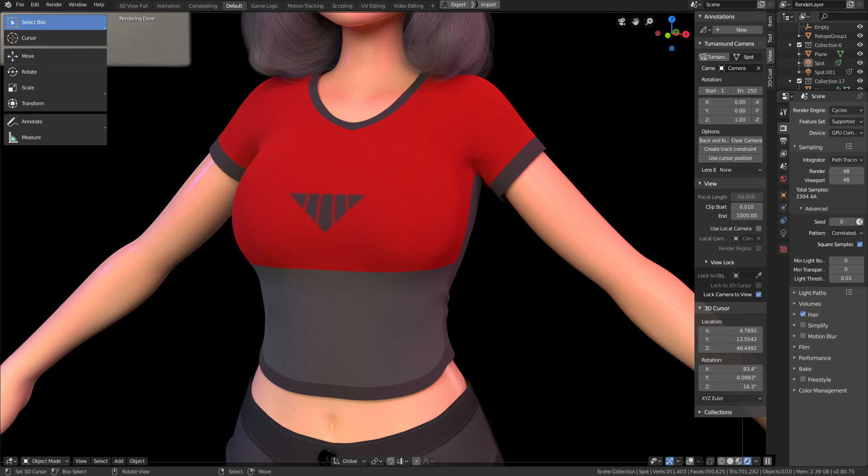The image size is (868, 476).
Task: Activate the Move tool
Action: pos(55,56)
